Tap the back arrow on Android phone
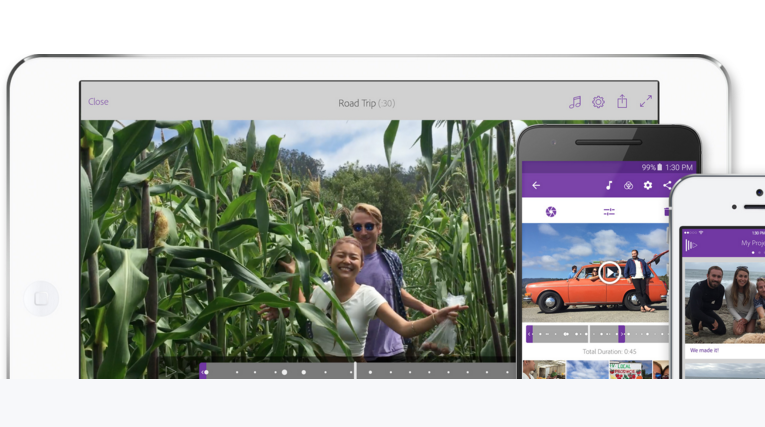 pyautogui.click(x=536, y=185)
